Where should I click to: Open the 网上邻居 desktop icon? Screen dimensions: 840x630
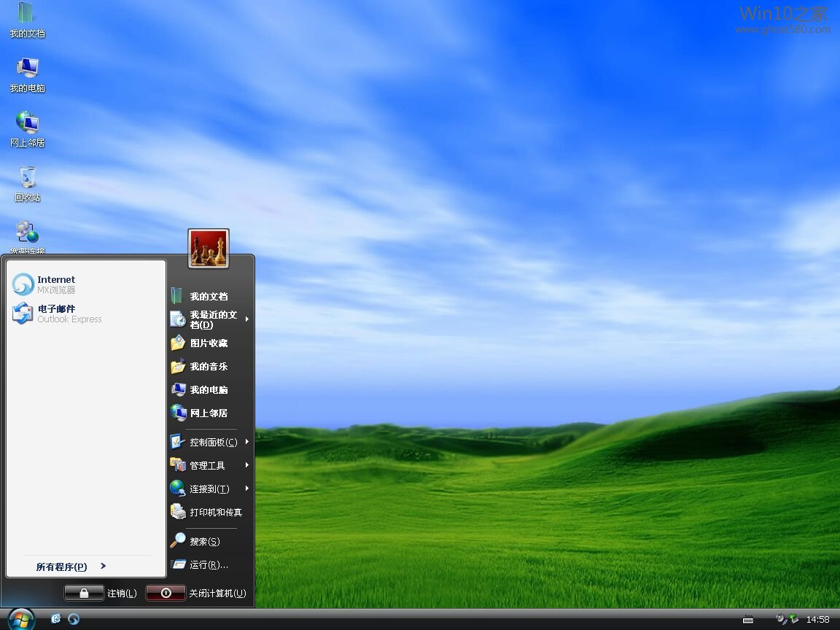pos(27,128)
